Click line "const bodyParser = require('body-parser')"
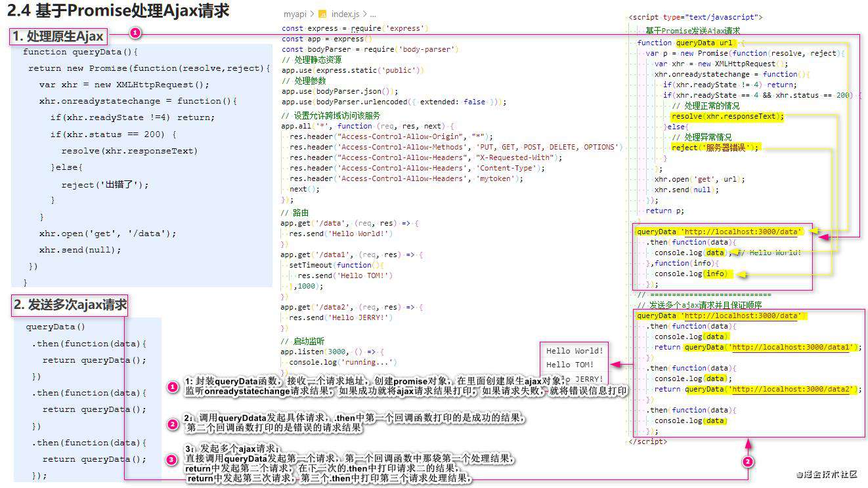The image size is (868, 488). click(x=370, y=49)
